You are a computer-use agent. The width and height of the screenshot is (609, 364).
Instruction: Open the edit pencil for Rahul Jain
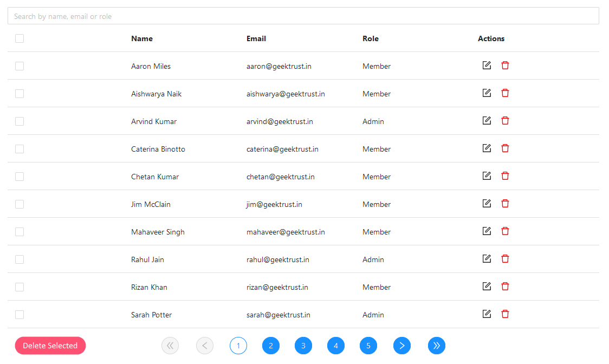[487, 258]
